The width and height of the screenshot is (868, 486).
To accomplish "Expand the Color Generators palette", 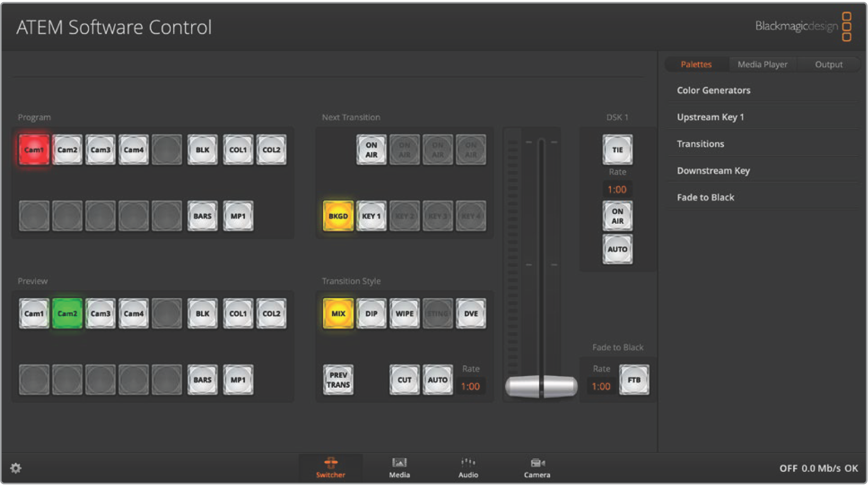I will coord(713,91).
